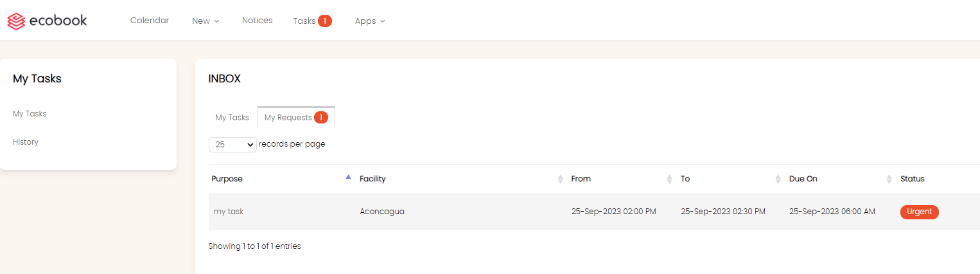980x274 pixels.
Task: Select the Aconcagua facility cell
Action: tap(382, 212)
